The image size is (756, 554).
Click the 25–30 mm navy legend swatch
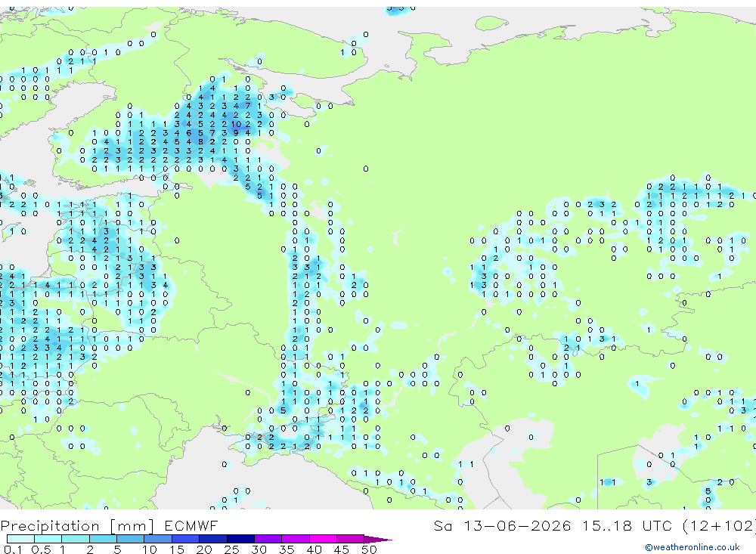(241, 539)
